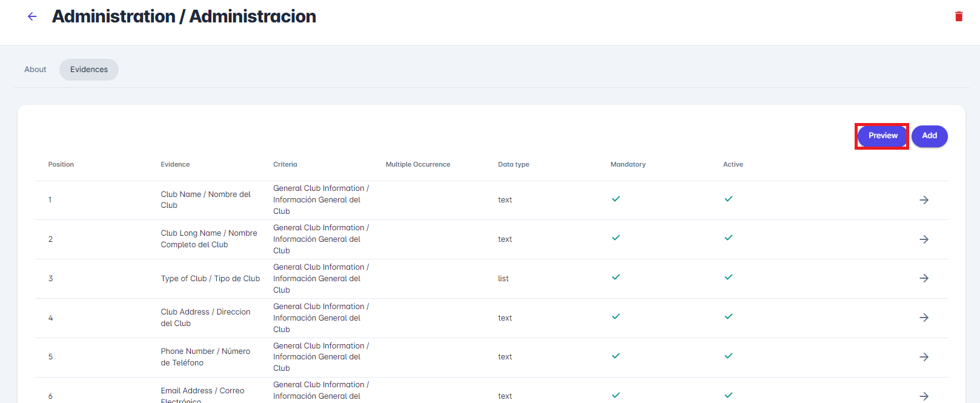
Task: Open Email Address row arrow
Action: (924, 396)
